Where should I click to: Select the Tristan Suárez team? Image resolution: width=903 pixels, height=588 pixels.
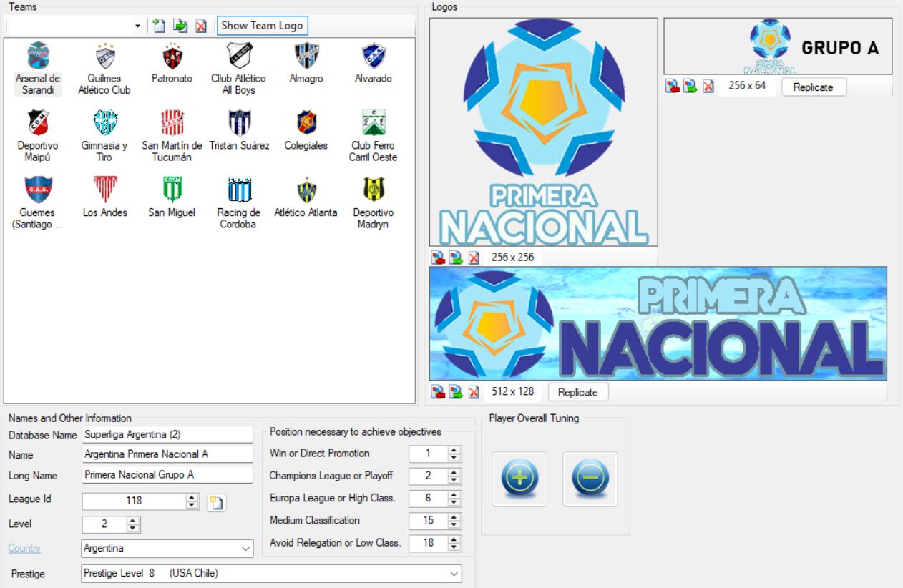239,129
